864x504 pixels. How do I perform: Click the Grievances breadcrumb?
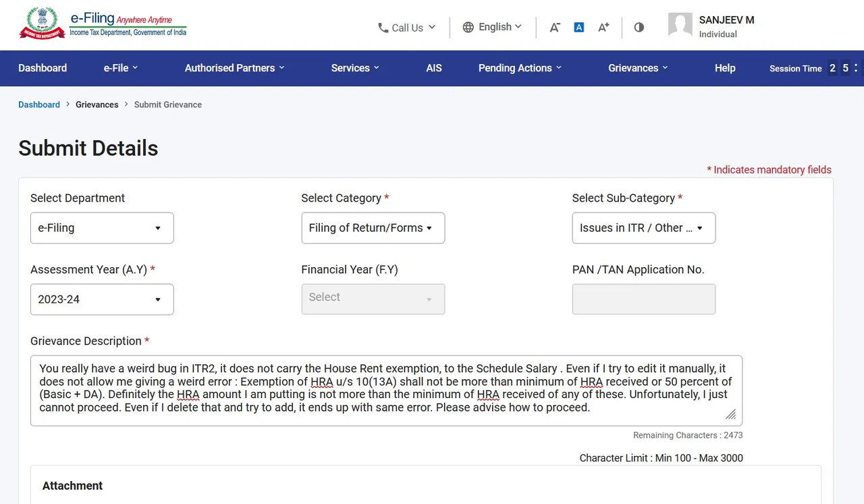(97, 105)
